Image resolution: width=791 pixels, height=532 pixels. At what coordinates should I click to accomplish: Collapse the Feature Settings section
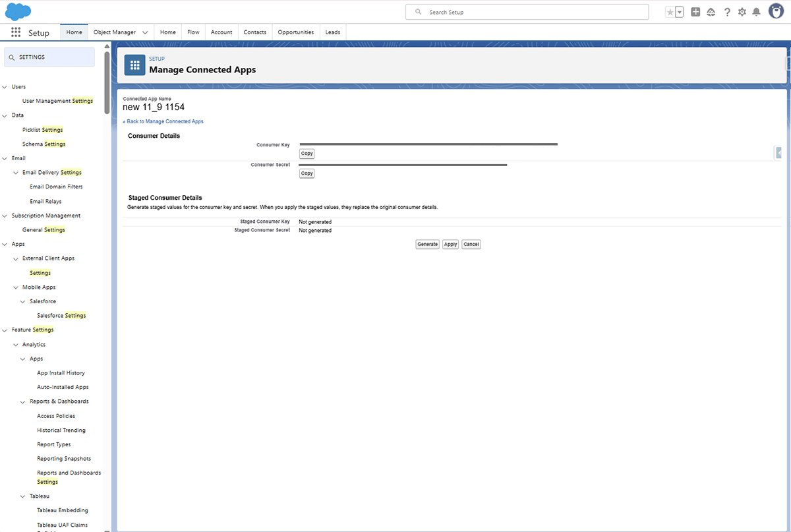(5, 330)
